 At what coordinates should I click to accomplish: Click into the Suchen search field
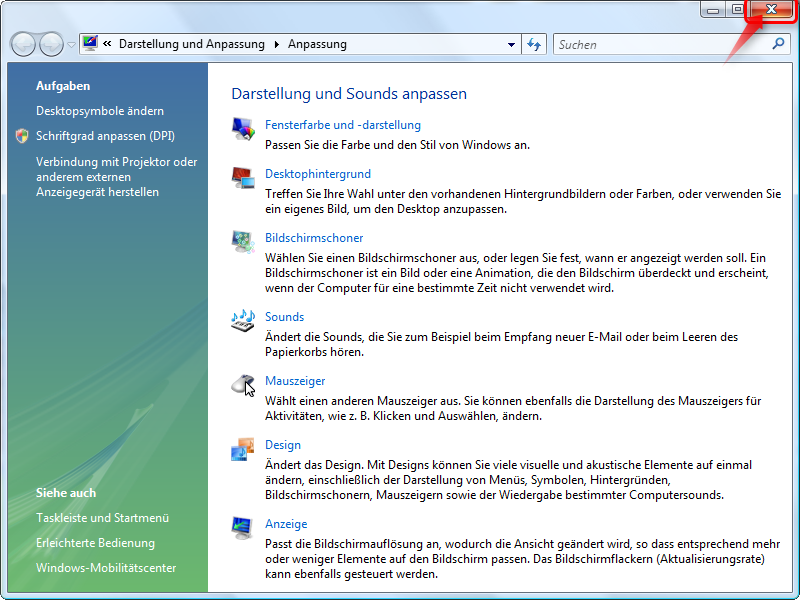click(x=660, y=44)
